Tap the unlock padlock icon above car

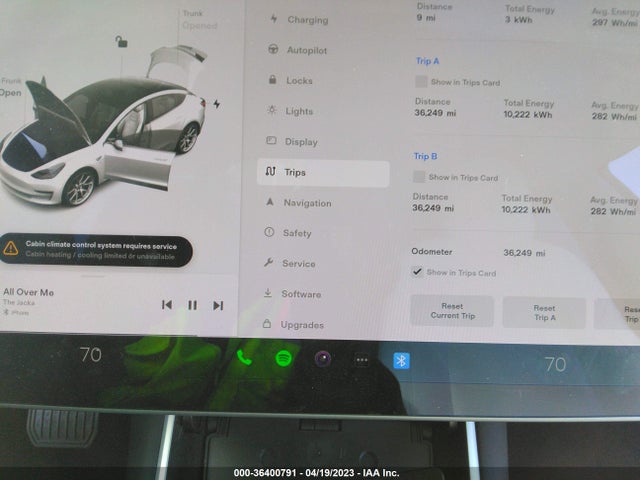coord(121,41)
